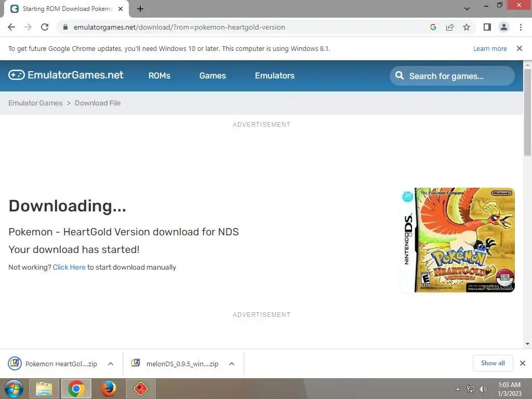
Task: Click the address bar URL
Action: coord(179,27)
